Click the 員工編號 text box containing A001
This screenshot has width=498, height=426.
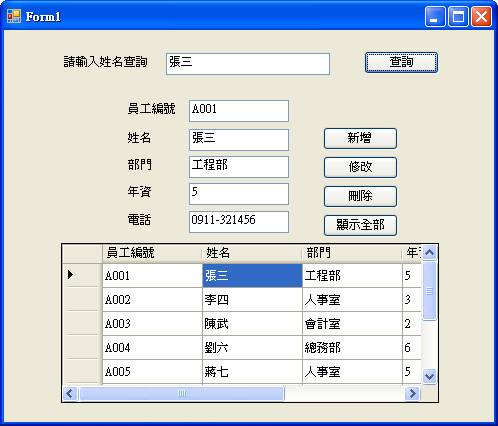point(239,111)
